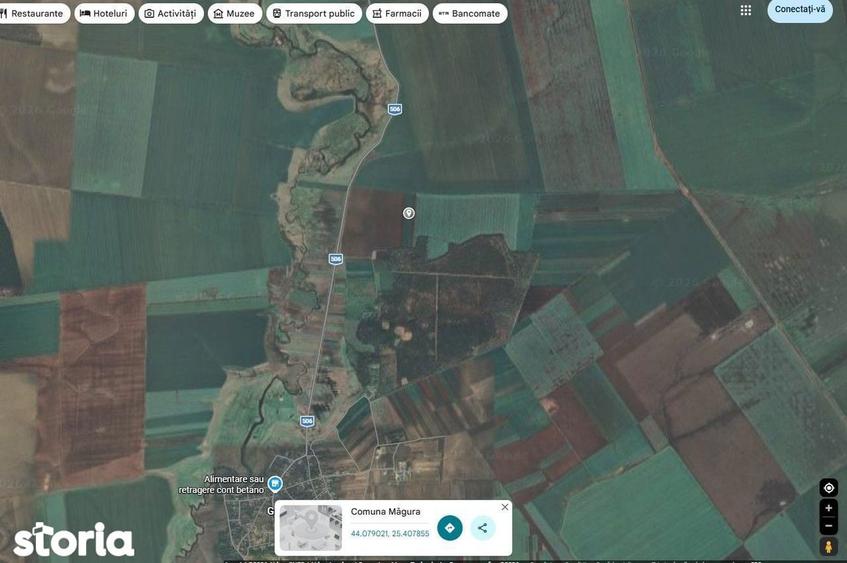This screenshot has height=563, width=847.
Task: Select the Hoteluri category chip
Action: [x=104, y=14]
